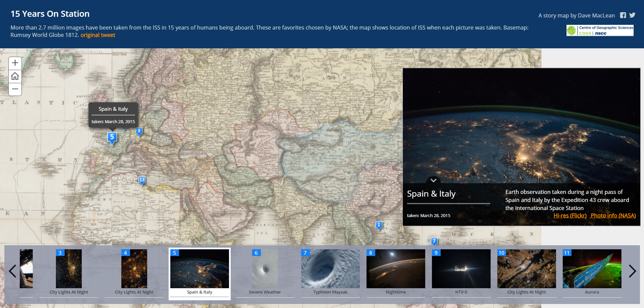
Task: Share story map on Facebook
Action: click(x=623, y=15)
